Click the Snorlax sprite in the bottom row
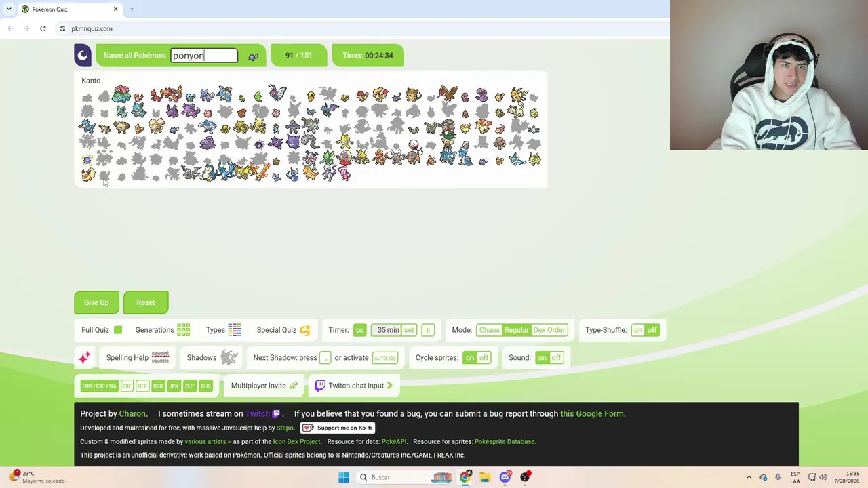This screenshot has width=868, height=488. [x=208, y=174]
